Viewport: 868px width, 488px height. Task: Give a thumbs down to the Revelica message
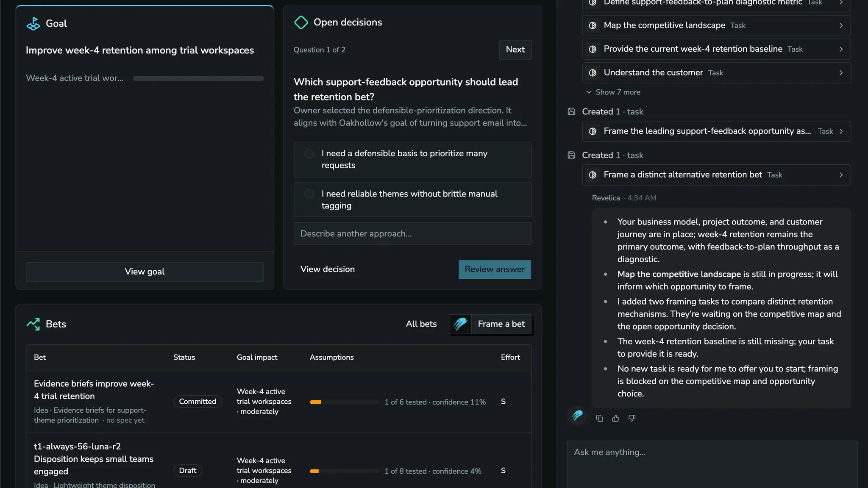632,419
